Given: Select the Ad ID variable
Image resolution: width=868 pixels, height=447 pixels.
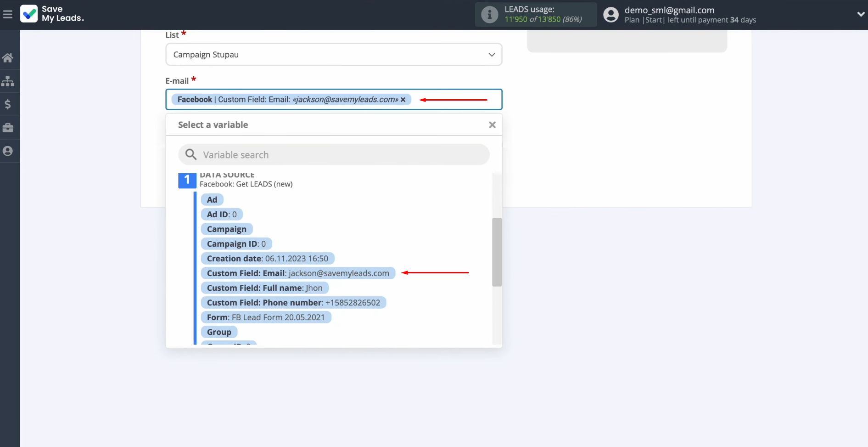Looking at the screenshot, I should tap(222, 215).
